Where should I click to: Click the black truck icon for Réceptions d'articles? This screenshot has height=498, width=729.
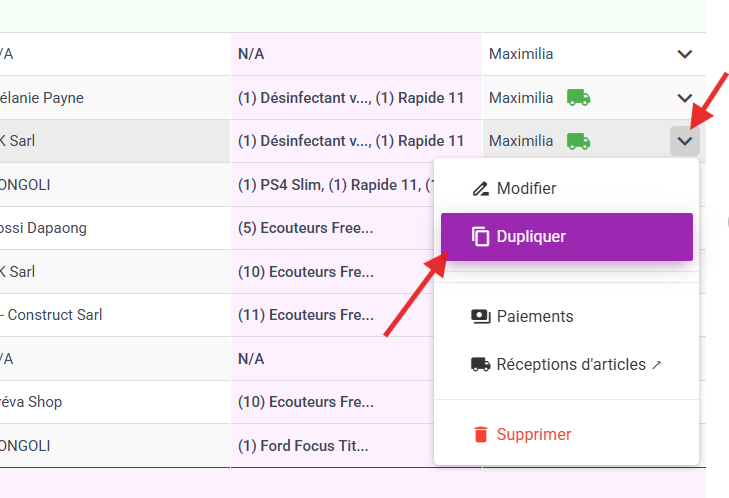click(x=481, y=365)
